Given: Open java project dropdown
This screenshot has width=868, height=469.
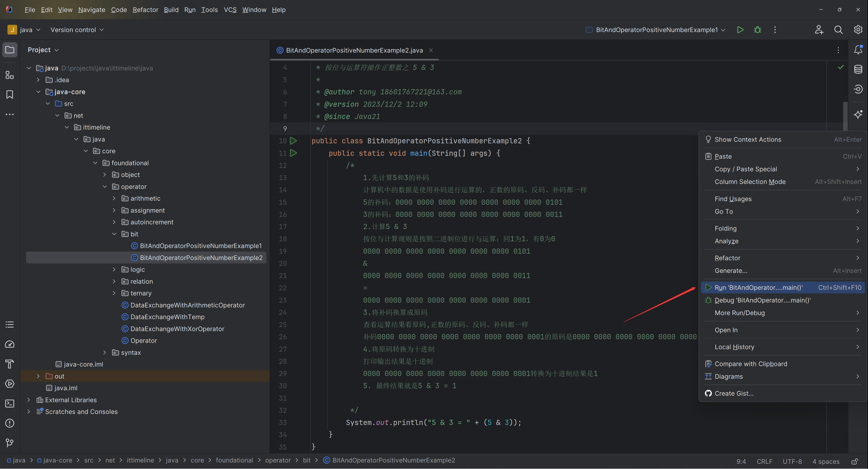Looking at the screenshot, I should click(x=24, y=30).
